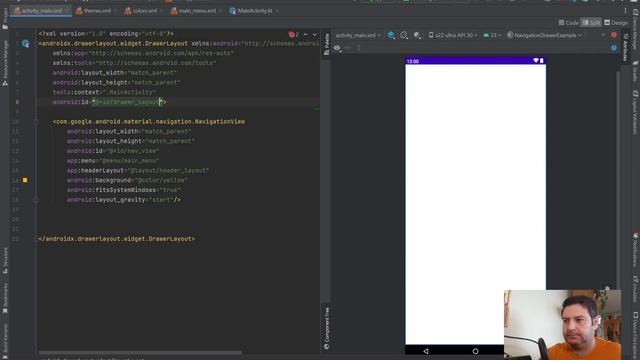The image size is (640, 360).
Task: Click the app:headerLayout attribute line
Action: click(x=138, y=171)
